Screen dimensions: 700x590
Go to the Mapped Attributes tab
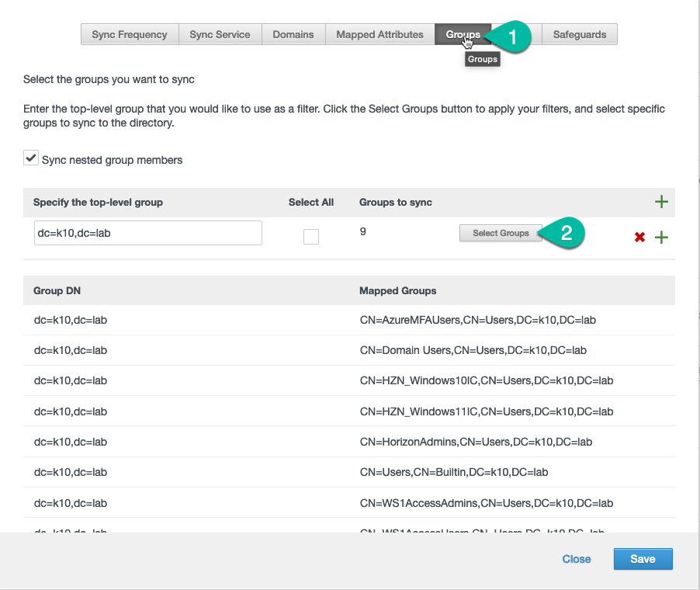[380, 34]
